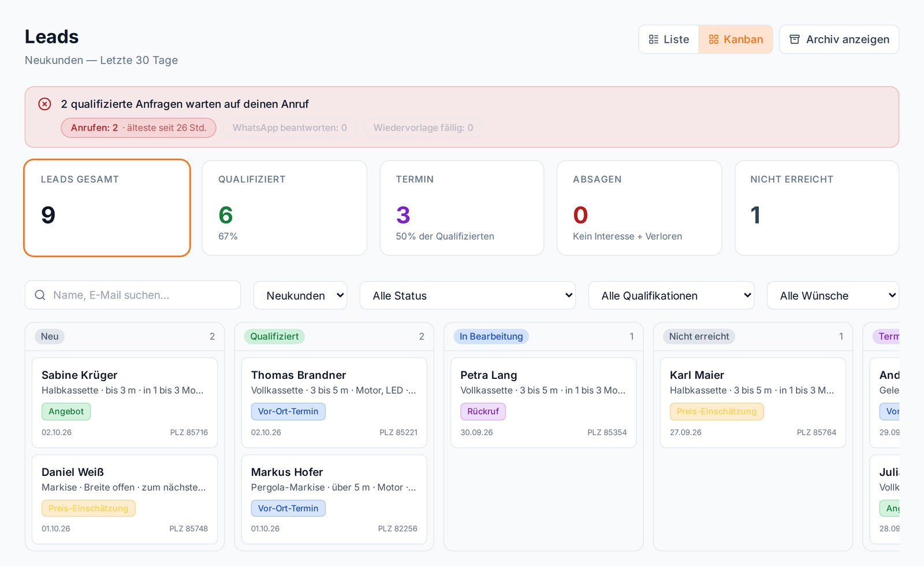Open Karl Maier lead card

(x=753, y=403)
